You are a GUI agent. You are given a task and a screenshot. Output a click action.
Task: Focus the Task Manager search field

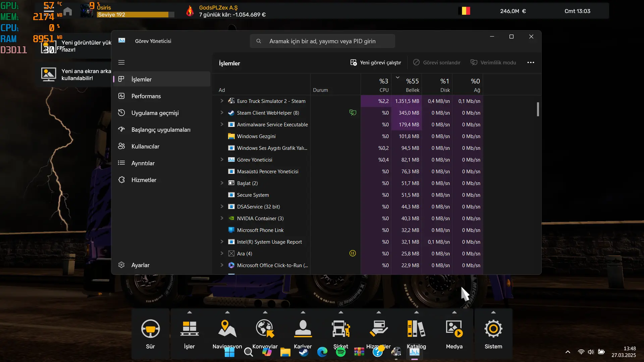pyautogui.click(x=322, y=41)
